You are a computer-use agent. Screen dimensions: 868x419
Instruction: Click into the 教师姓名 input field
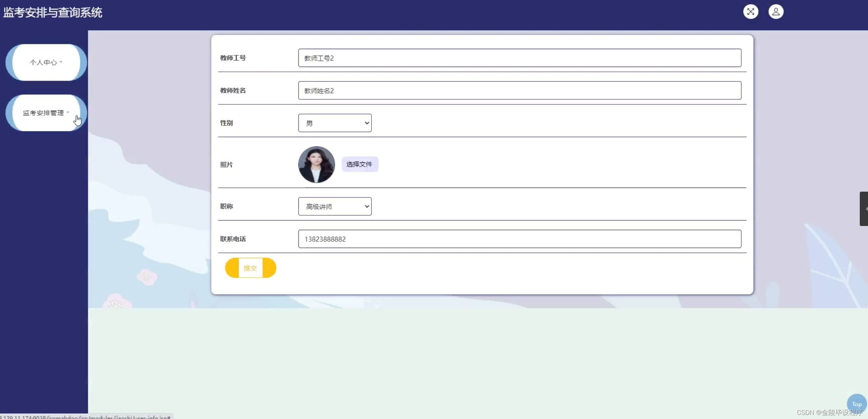point(519,91)
